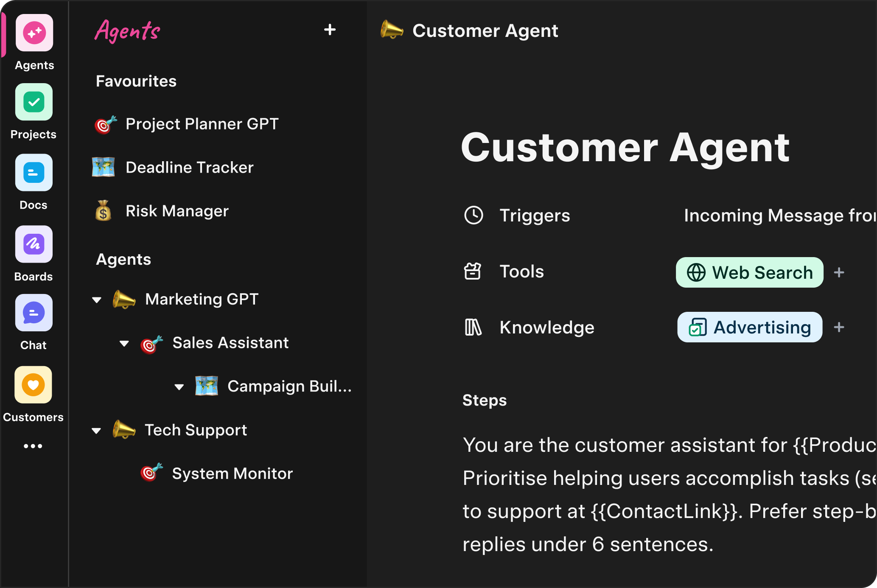Collapse the Marketing GPT agent tree
Screen dimensions: 877x588
[x=97, y=300]
